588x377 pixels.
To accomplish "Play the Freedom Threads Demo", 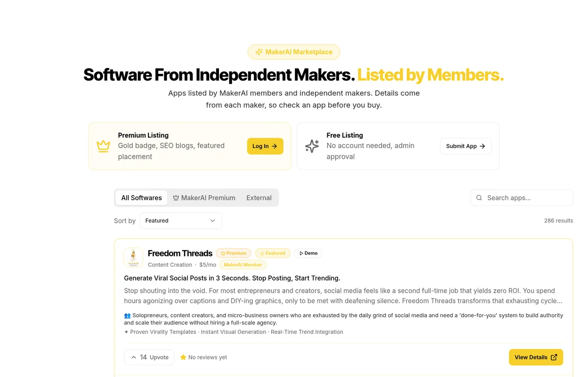I will click(x=308, y=253).
